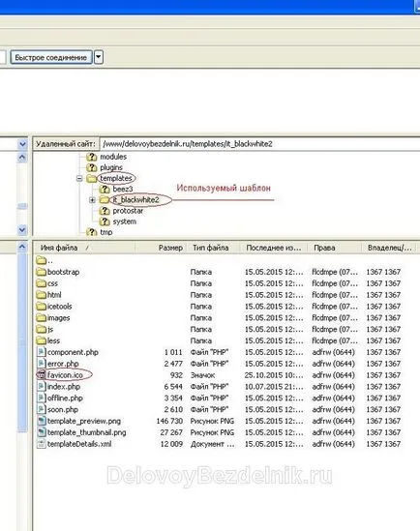Click the template_preview.png image icon
Screen dimensions: 420x531
pos(42,421)
